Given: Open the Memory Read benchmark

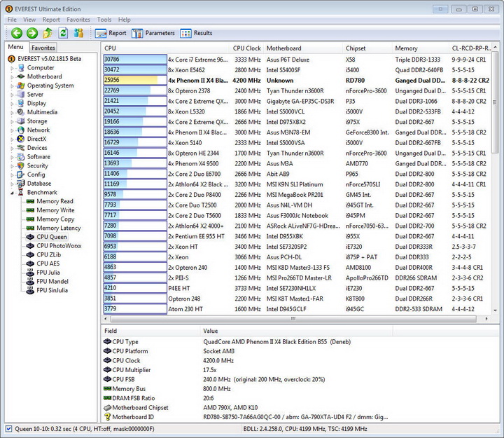Looking at the screenshot, I should (x=55, y=201).
